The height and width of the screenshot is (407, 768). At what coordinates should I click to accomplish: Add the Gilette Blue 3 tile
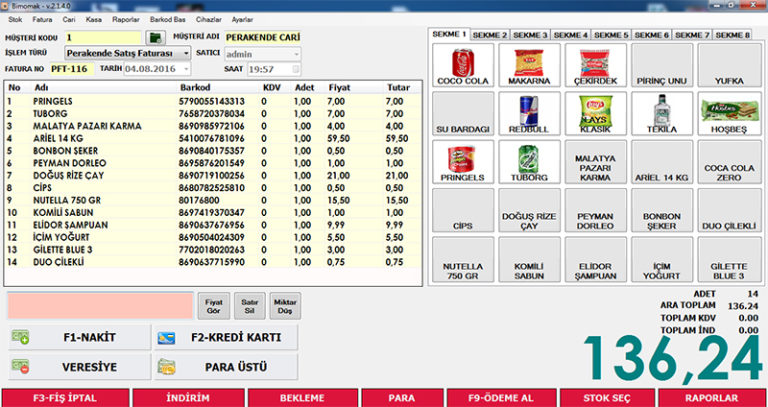(x=729, y=260)
